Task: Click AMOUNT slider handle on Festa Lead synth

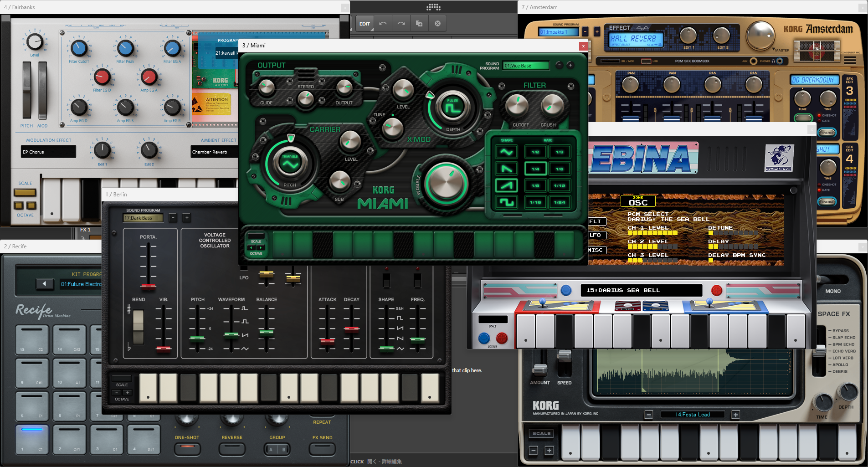Action: tap(539, 369)
